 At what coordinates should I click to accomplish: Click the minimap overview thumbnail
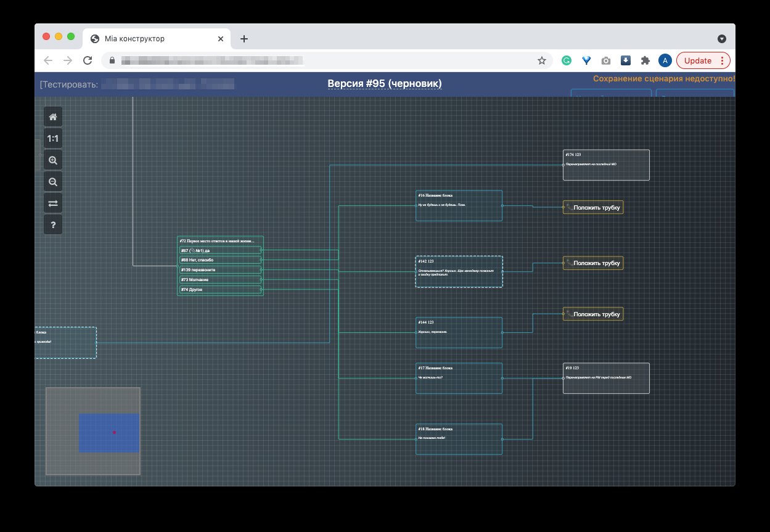click(x=93, y=431)
